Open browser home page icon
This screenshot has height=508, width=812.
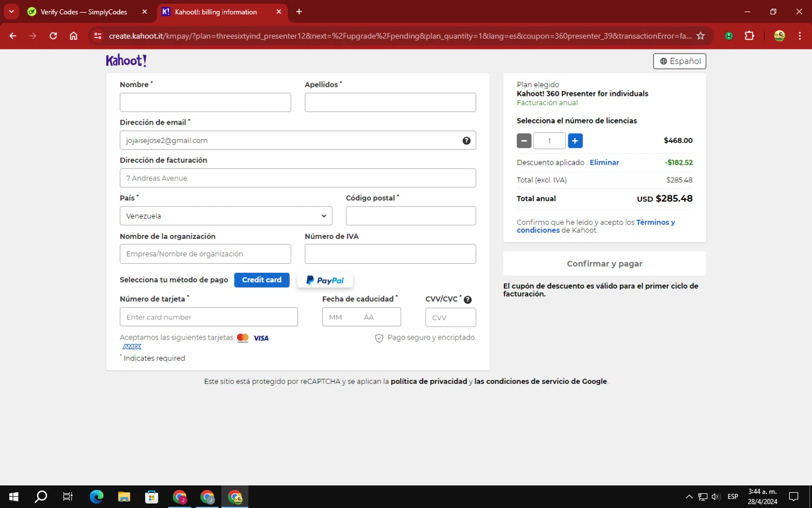point(74,36)
